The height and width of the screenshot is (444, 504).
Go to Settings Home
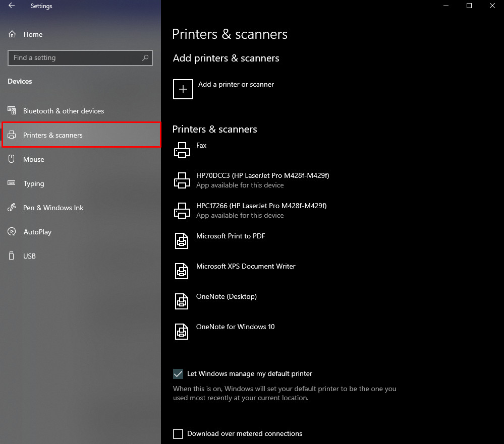[80, 34]
